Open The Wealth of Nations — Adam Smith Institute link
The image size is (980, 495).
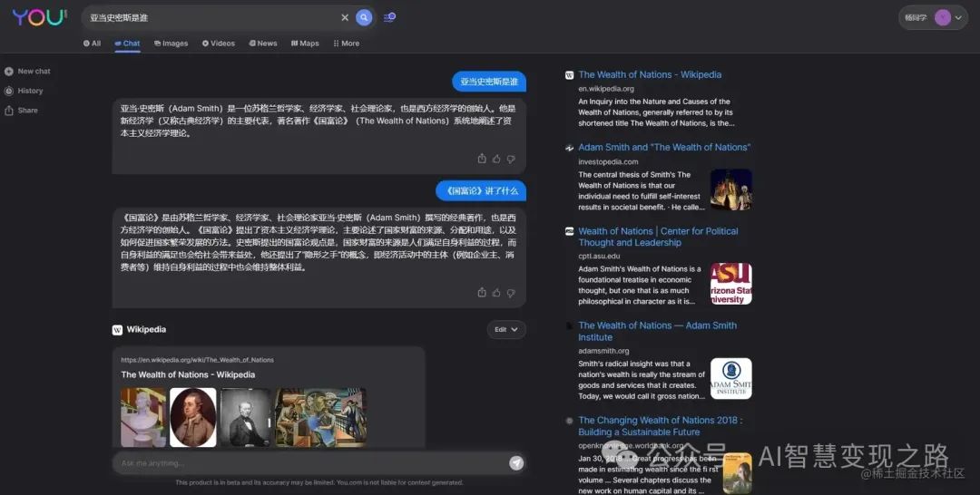pos(658,331)
